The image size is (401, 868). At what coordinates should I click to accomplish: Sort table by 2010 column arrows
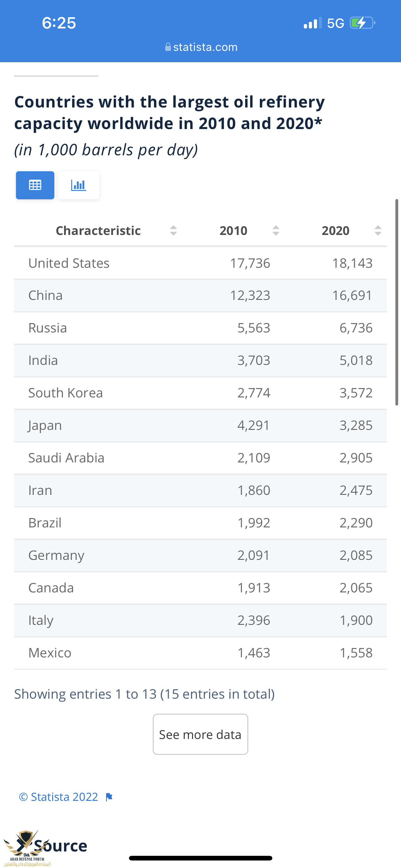(276, 231)
